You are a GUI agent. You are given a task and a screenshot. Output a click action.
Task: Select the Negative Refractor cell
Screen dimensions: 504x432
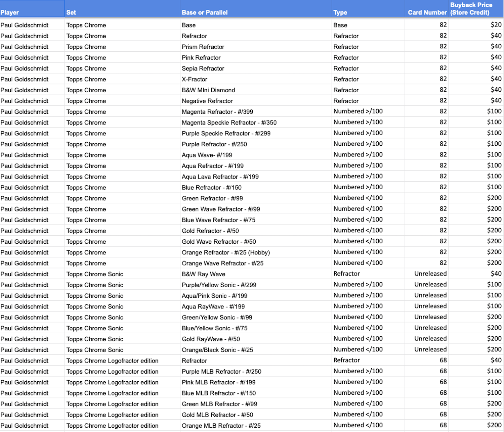(207, 101)
